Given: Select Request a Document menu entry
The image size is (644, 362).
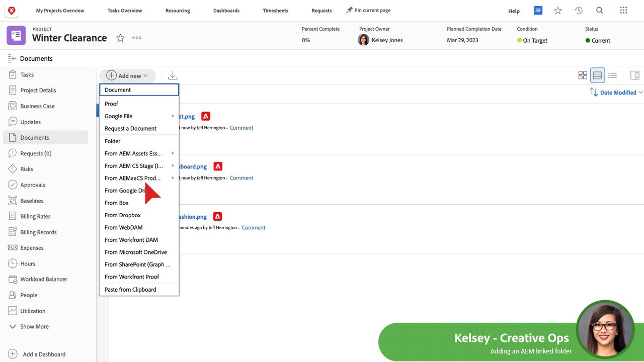Looking at the screenshot, I should pos(139,128).
